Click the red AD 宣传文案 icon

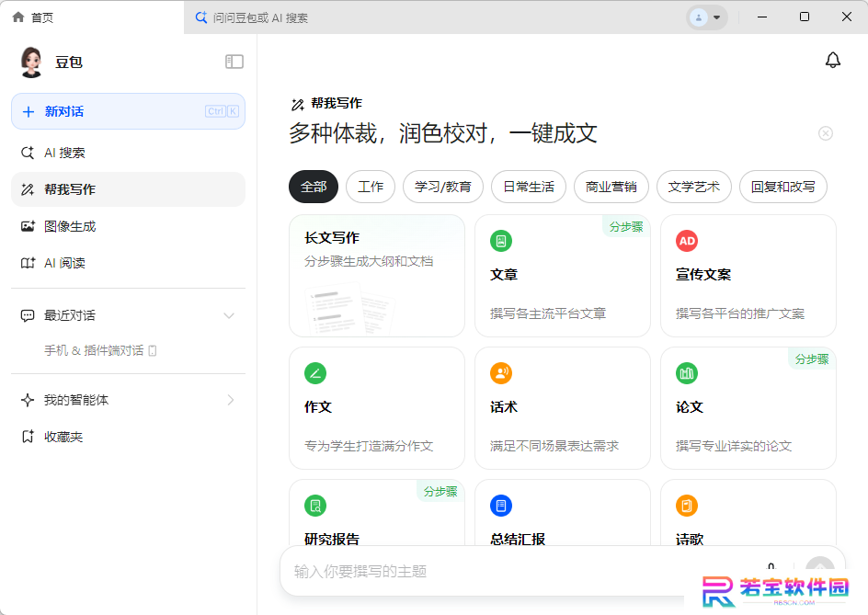pyautogui.click(x=687, y=241)
